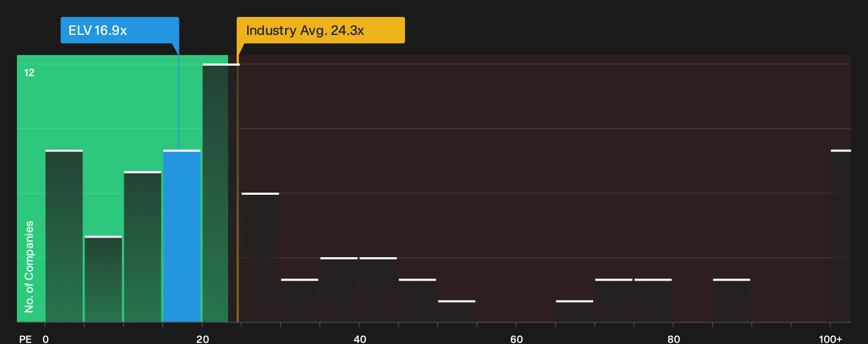Click the x-axis value 20
The height and width of the screenshot is (344, 868).
pyautogui.click(x=203, y=339)
